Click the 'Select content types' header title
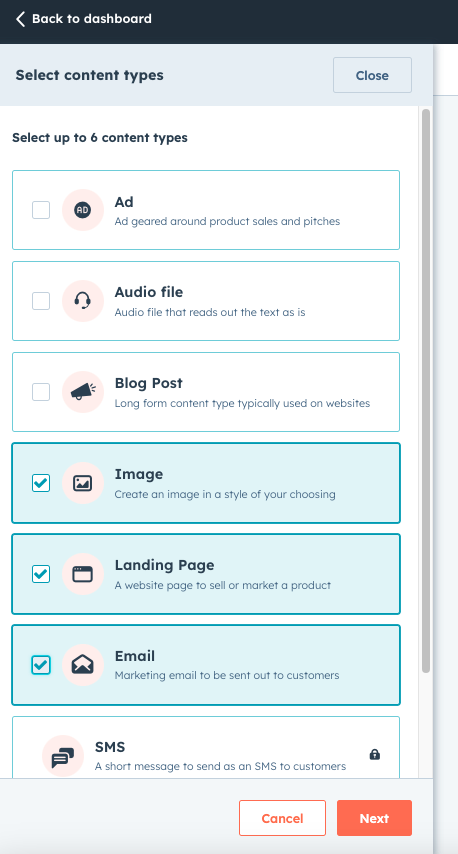458x854 pixels. click(89, 75)
